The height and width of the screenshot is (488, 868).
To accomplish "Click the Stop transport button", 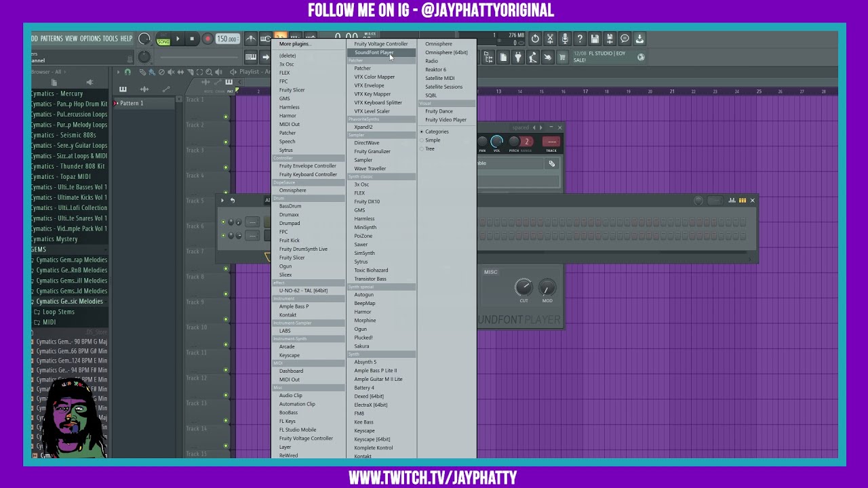I will click(192, 39).
